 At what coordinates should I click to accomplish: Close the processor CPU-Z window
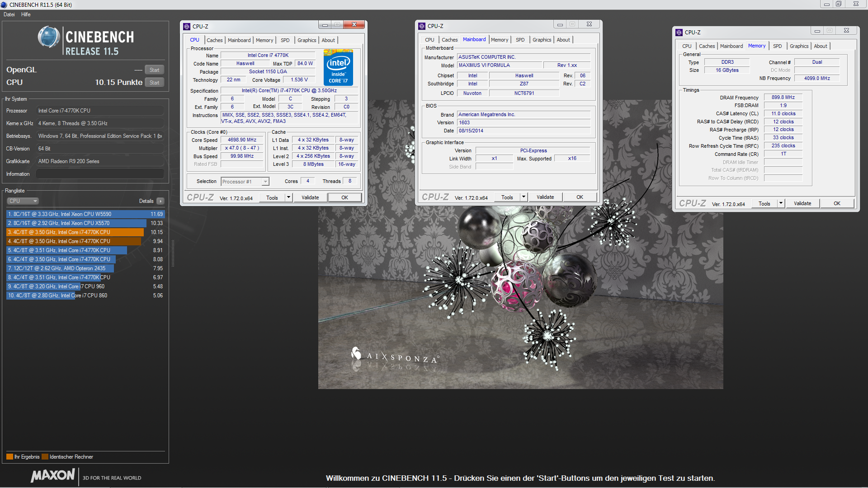coord(354,25)
